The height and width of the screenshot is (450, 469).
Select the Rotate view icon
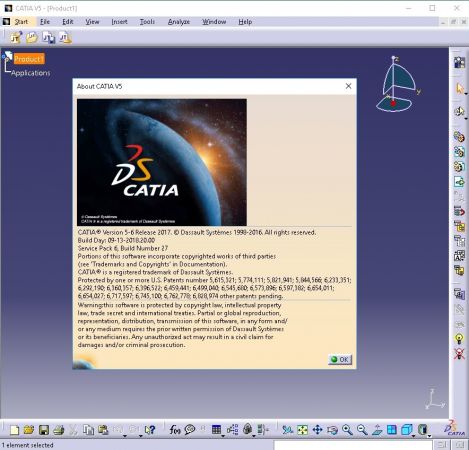332,430
